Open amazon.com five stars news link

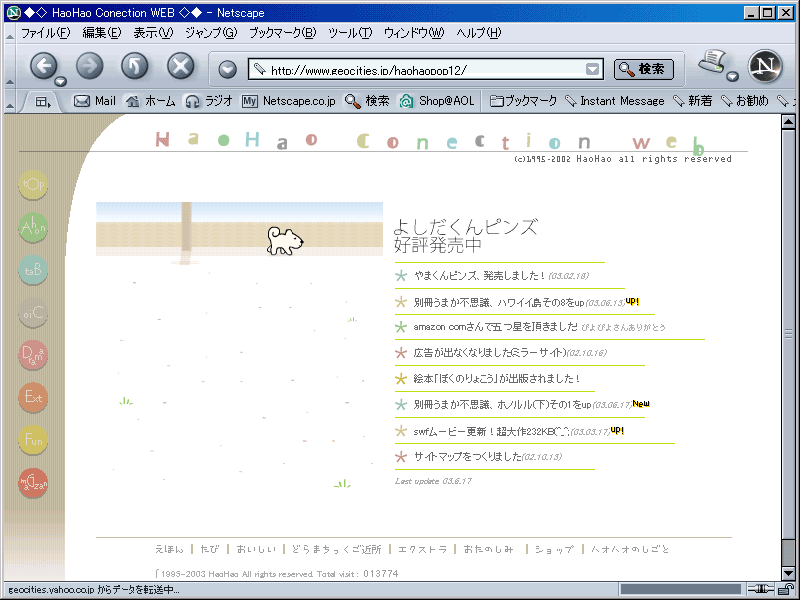click(x=495, y=327)
